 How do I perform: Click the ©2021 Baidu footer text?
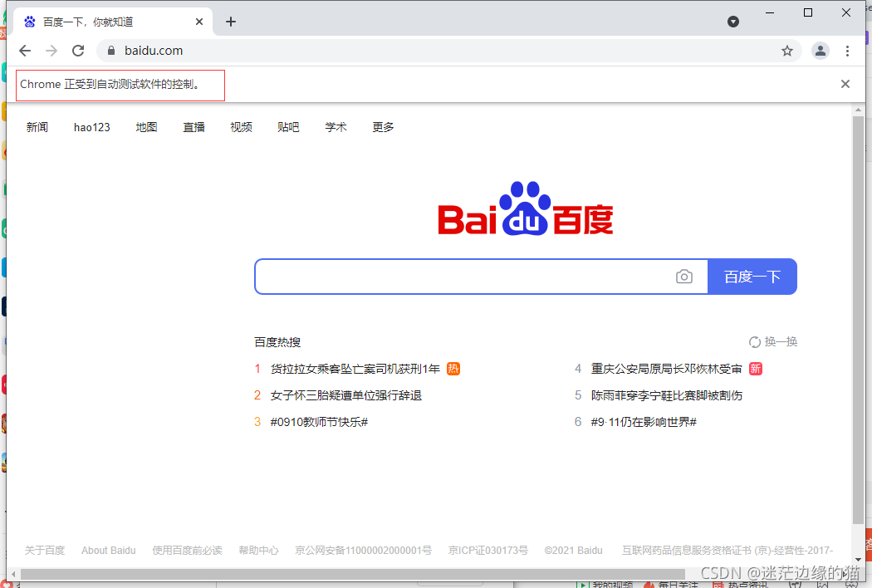[573, 550]
